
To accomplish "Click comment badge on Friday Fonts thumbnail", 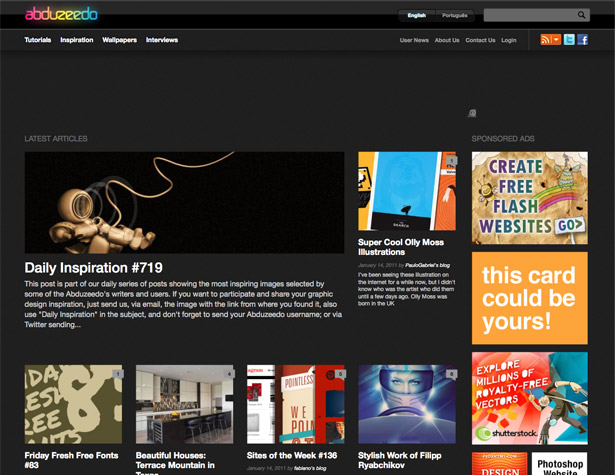I will 118,374.
